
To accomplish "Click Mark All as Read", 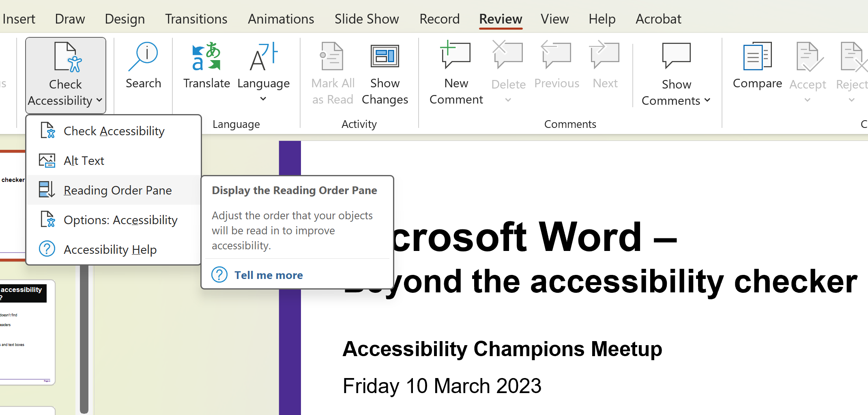I will [x=333, y=73].
